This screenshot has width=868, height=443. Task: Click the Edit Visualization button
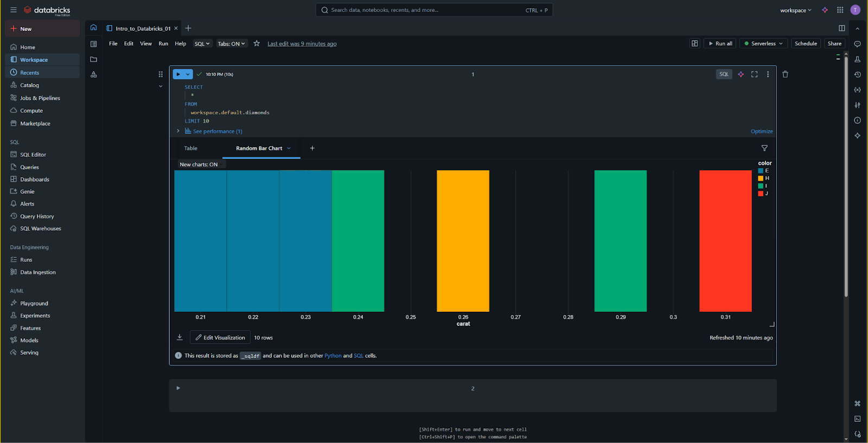coord(220,337)
